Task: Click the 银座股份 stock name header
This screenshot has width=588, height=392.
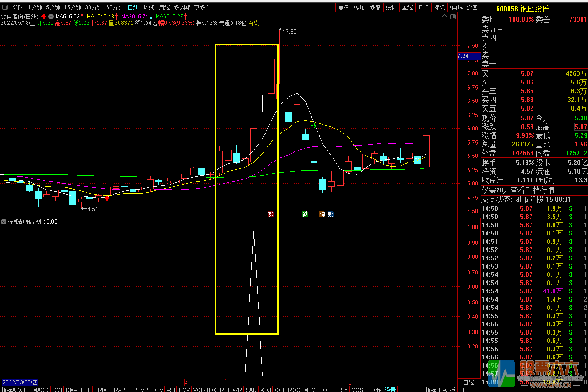Action: point(535,9)
